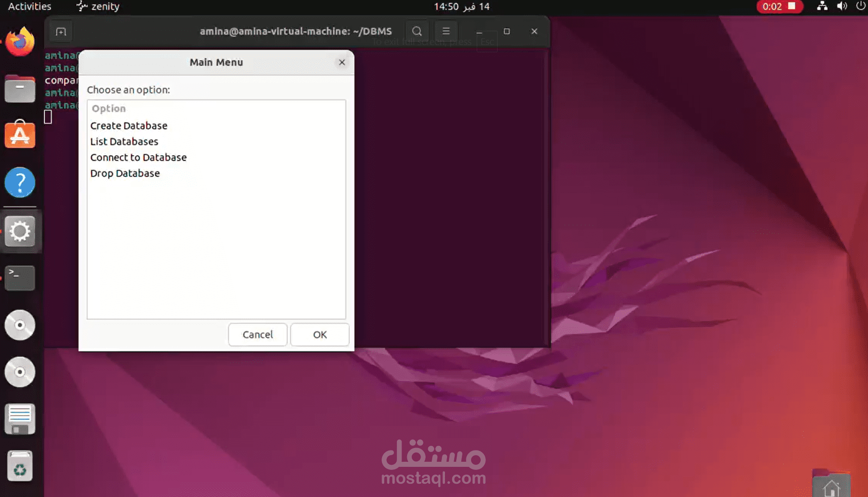Select the Connect to Database option
Image resolution: width=868 pixels, height=497 pixels.
138,157
